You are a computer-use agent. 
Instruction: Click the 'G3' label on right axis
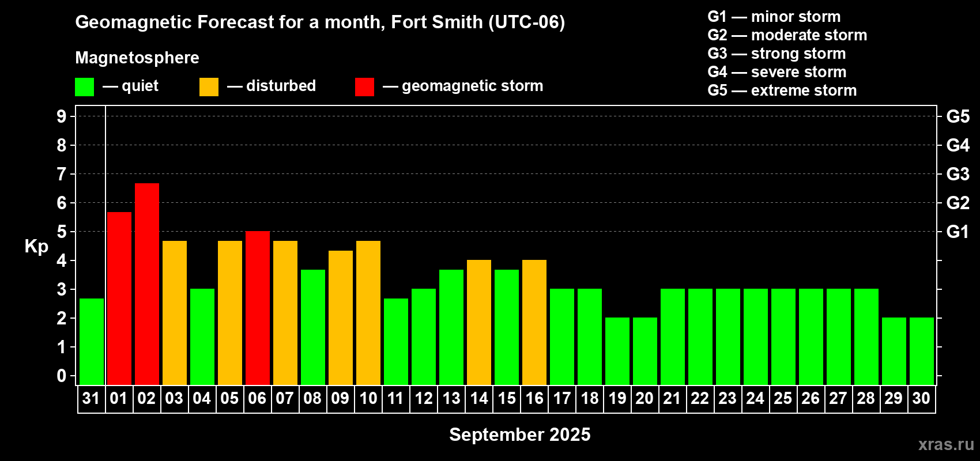click(958, 174)
